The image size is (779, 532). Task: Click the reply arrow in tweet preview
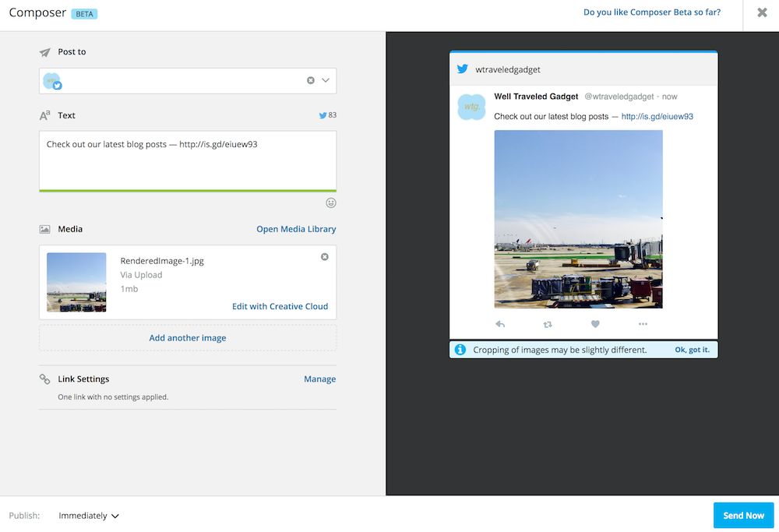[500, 324]
